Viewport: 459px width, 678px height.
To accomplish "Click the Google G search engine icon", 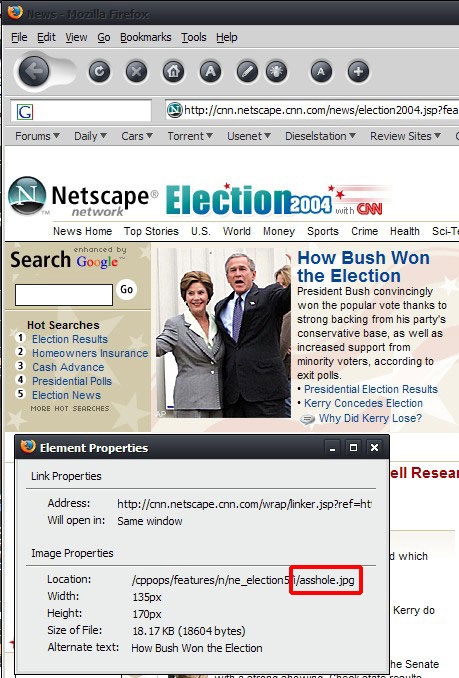I will (x=25, y=112).
